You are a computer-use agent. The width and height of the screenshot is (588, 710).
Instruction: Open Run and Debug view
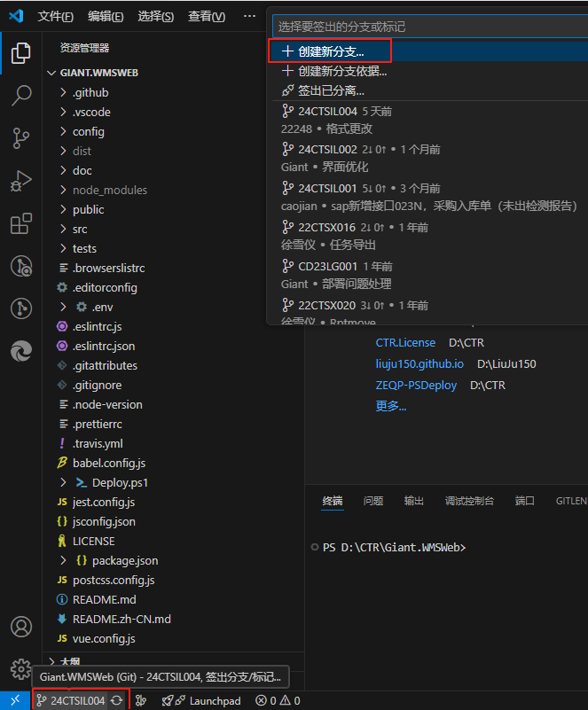point(20,181)
